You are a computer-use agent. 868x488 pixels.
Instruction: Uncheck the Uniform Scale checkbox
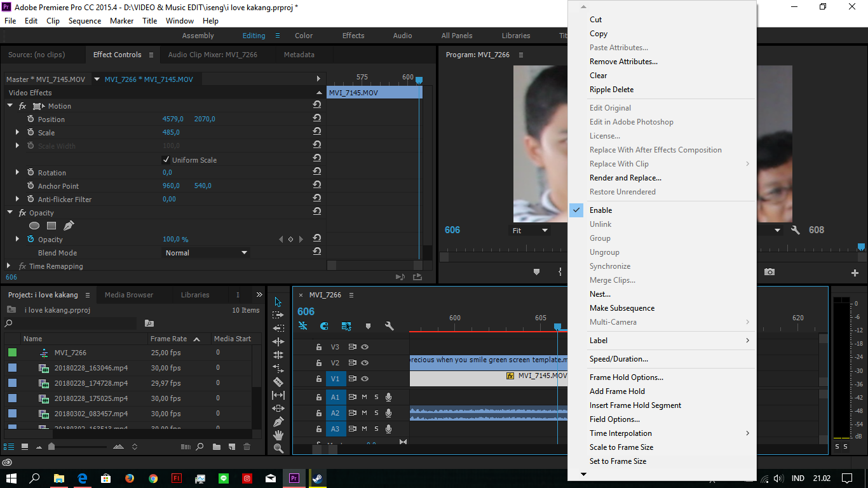pyautogui.click(x=166, y=159)
